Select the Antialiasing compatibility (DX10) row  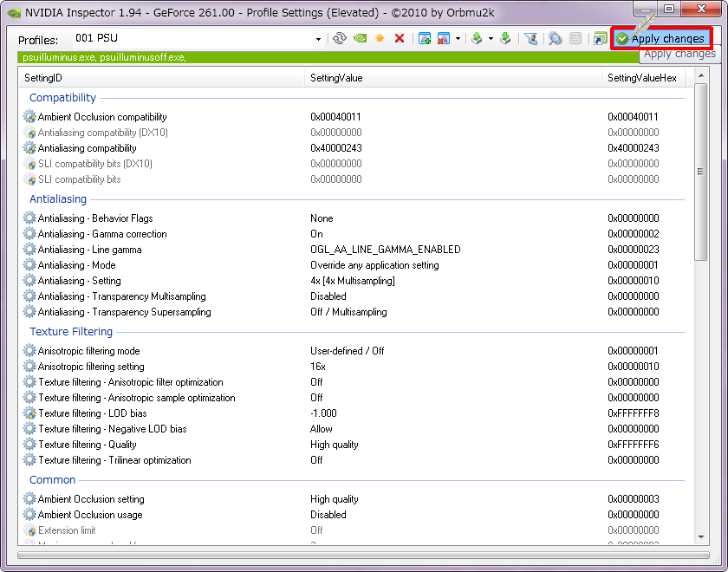[353, 133]
